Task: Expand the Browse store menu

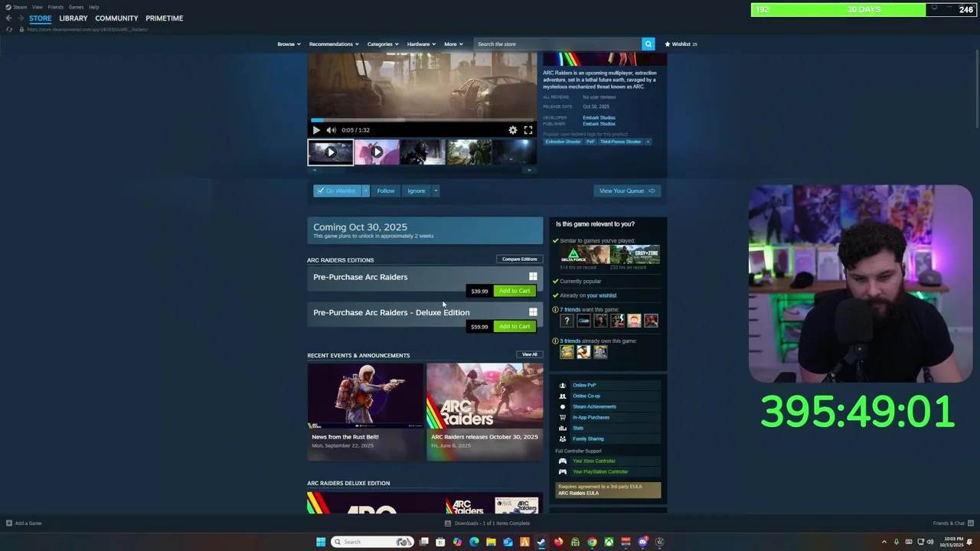Action: pyautogui.click(x=289, y=44)
